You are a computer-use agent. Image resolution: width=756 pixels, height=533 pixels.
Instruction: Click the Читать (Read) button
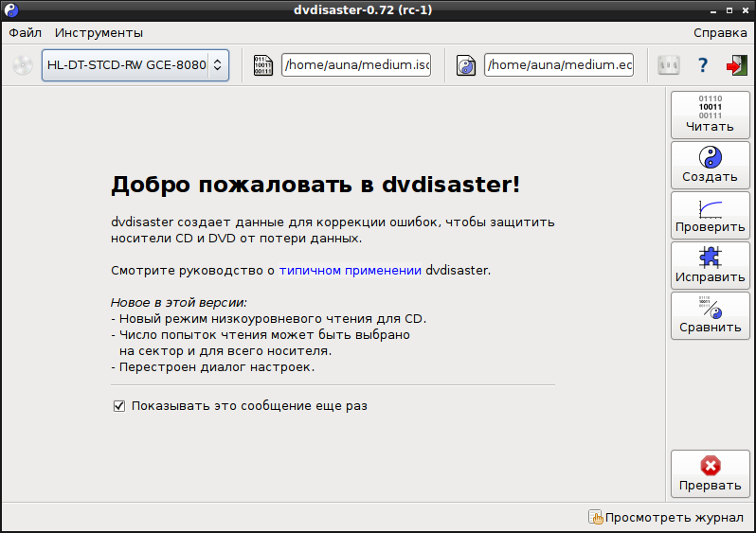[711, 115]
